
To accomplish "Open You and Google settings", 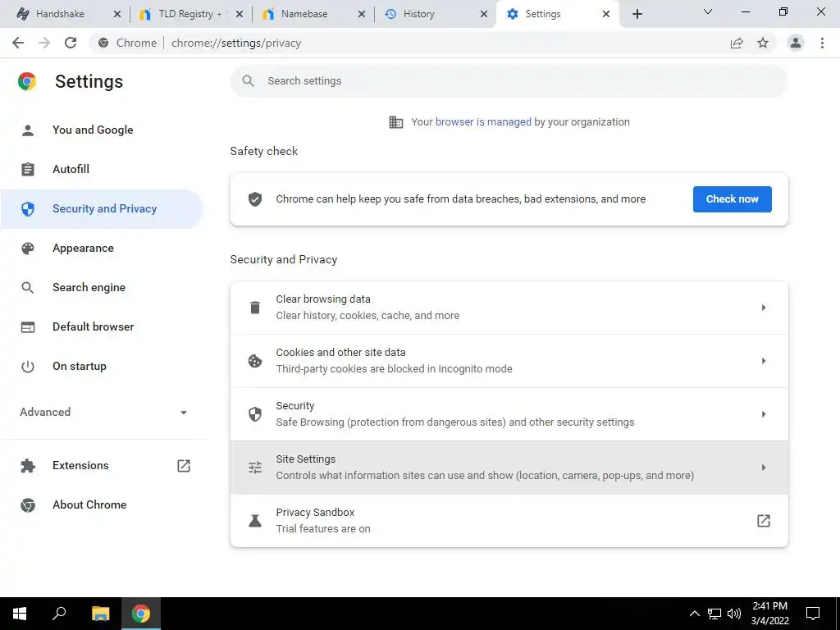I will [102, 130].
